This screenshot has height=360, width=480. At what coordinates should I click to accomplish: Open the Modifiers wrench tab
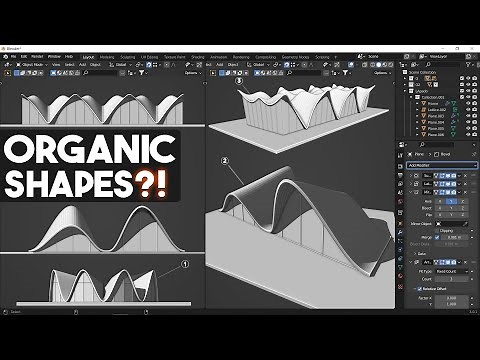point(400,232)
